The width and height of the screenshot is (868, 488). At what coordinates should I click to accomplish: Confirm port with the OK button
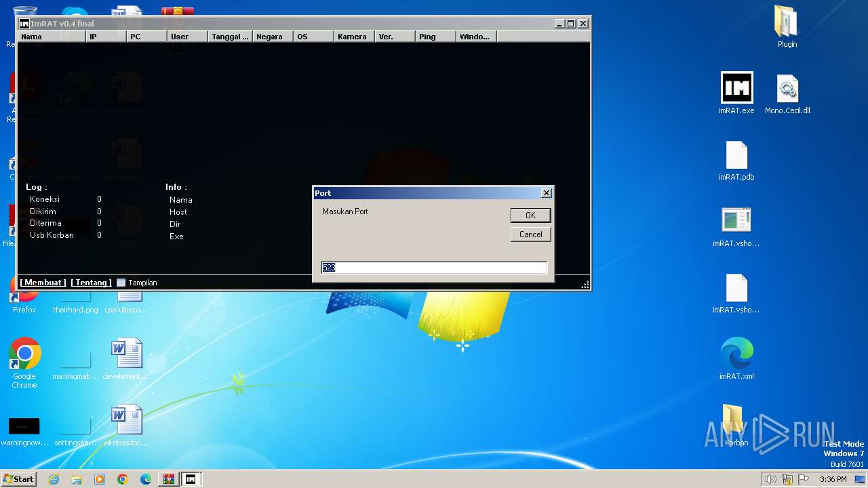tap(530, 215)
